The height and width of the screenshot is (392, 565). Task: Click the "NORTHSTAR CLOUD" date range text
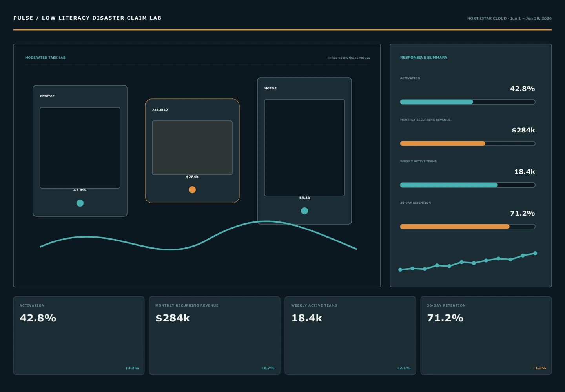click(509, 18)
